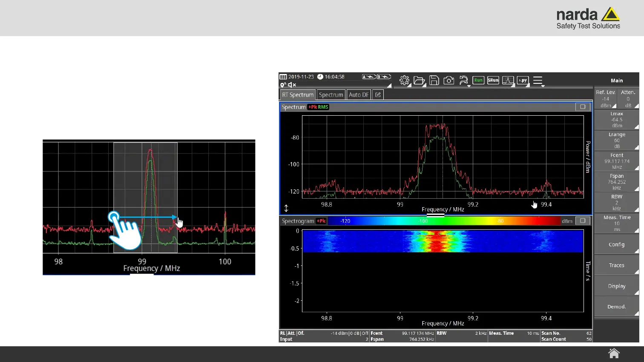
Task: Toggle the +Pk badge in Spectrogram header
Action: (x=321, y=221)
